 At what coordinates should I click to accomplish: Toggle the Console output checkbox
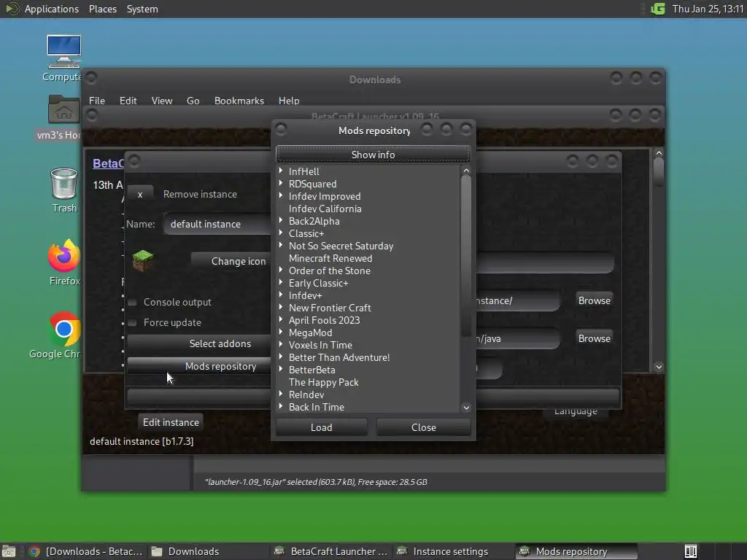click(x=132, y=302)
